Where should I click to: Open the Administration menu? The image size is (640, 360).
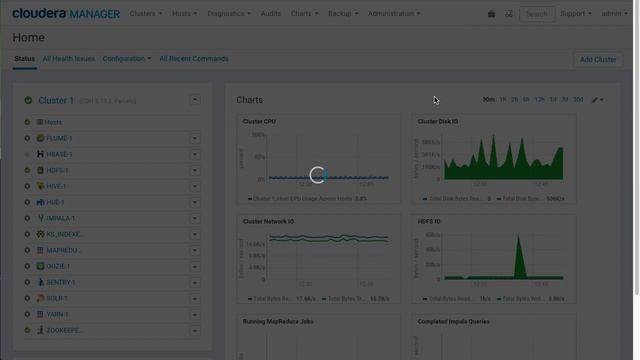[394, 13]
